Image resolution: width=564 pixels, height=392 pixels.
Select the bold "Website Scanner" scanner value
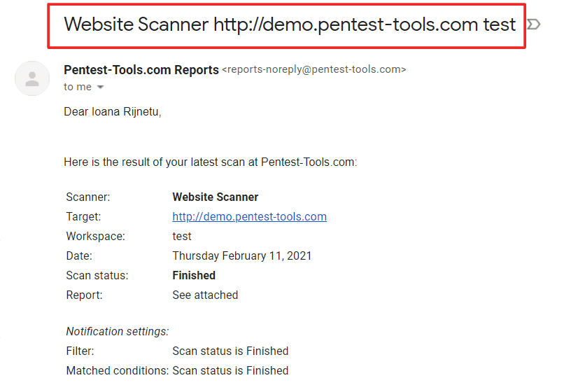pyautogui.click(x=215, y=197)
